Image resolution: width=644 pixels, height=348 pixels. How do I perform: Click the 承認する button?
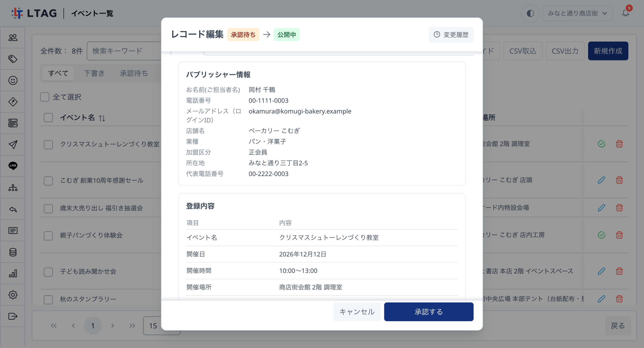coord(428,312)
